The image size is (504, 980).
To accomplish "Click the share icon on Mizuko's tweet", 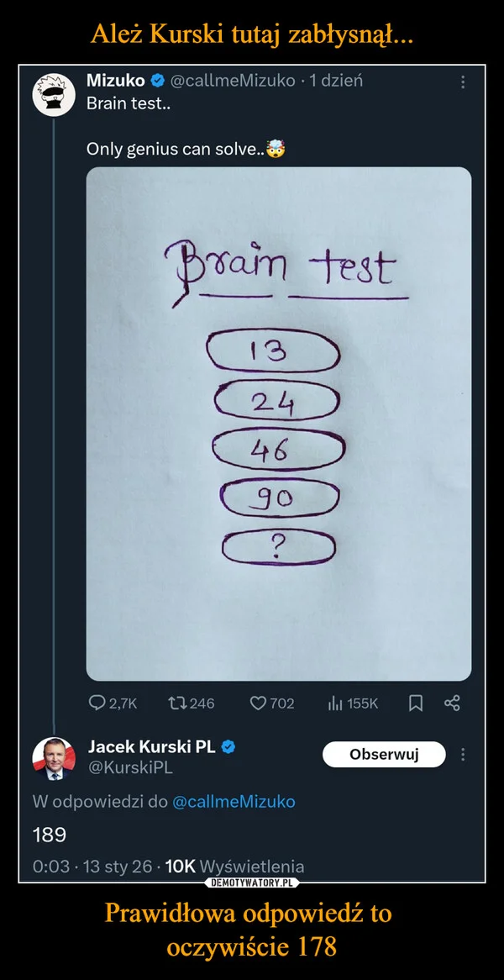I will click(x=452, y=703).
